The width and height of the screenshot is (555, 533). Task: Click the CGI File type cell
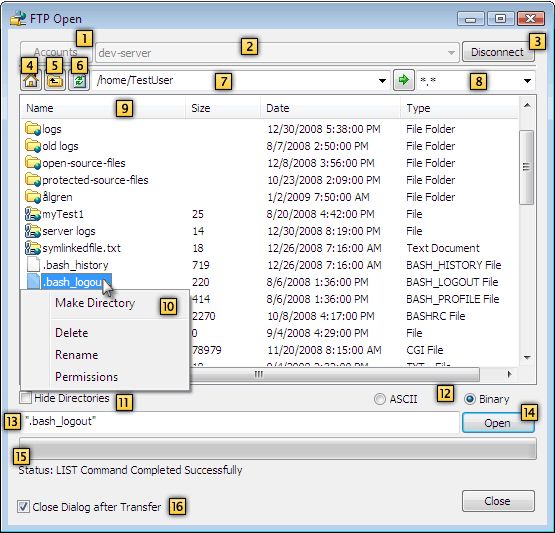[424, 350]
